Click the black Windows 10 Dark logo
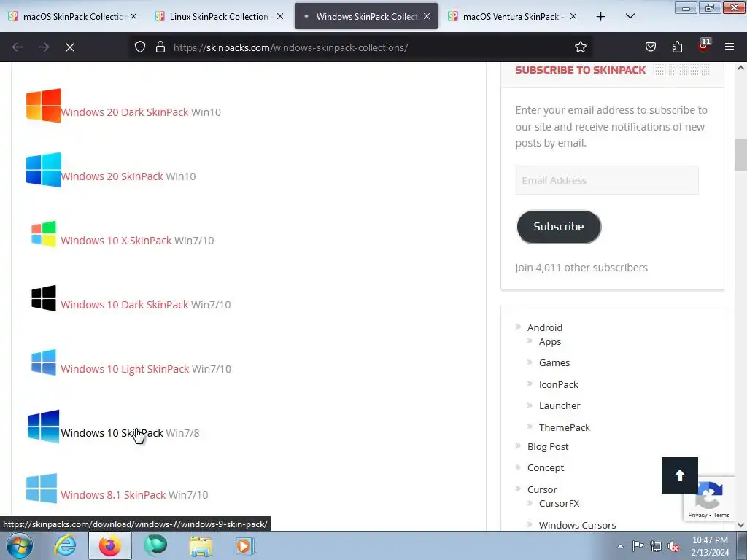 point(43,298)
